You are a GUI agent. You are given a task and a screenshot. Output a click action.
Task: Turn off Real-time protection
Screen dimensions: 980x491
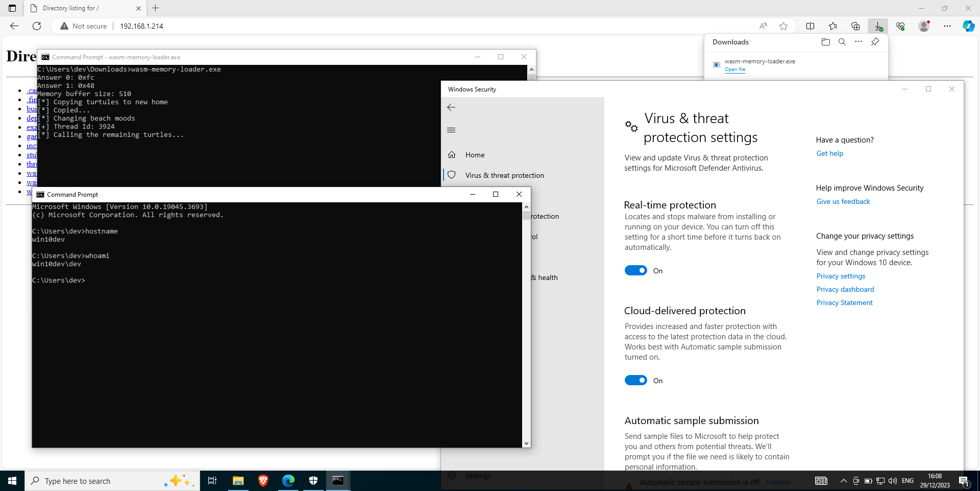pos(635,270)
